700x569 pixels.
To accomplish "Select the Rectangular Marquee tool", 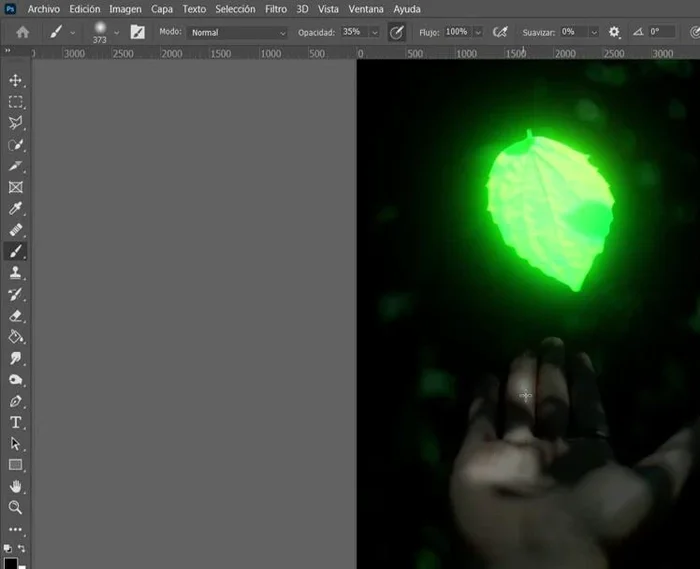I will click(16, 102).
